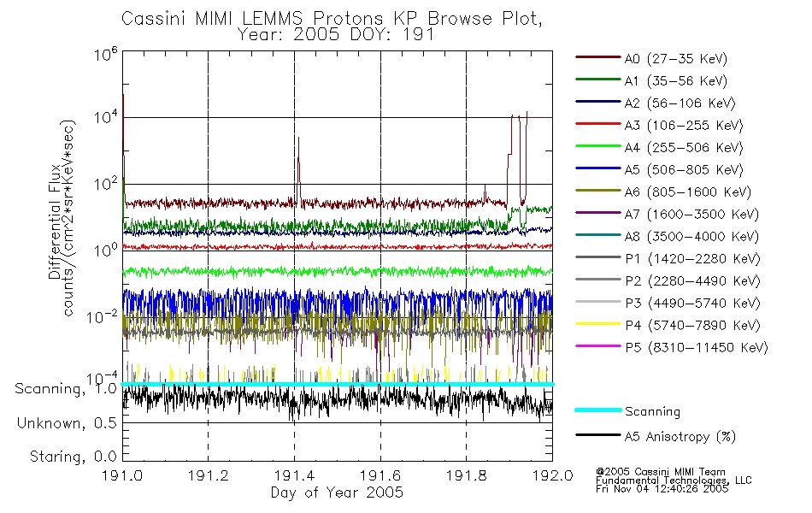Screen dimensions: 812x513
Task: Click the A5 Anisotropy (%) legend label
Action: tap(680, 437)
